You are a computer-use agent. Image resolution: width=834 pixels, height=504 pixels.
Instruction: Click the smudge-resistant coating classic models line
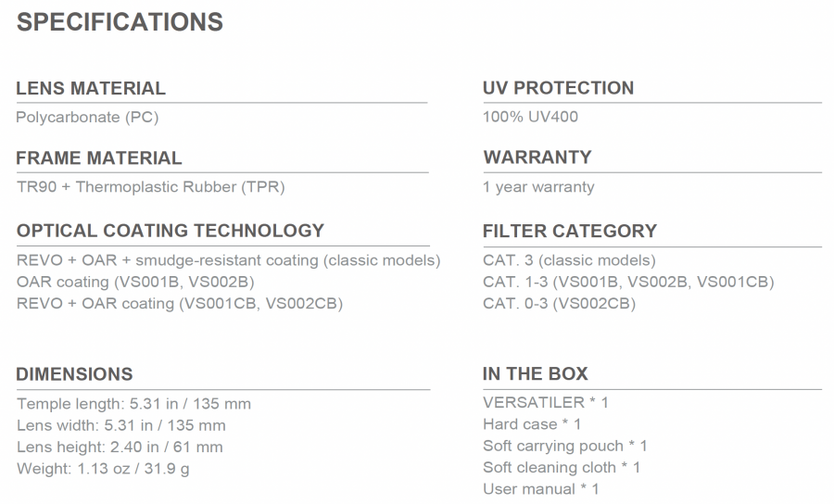pos(229,260)
